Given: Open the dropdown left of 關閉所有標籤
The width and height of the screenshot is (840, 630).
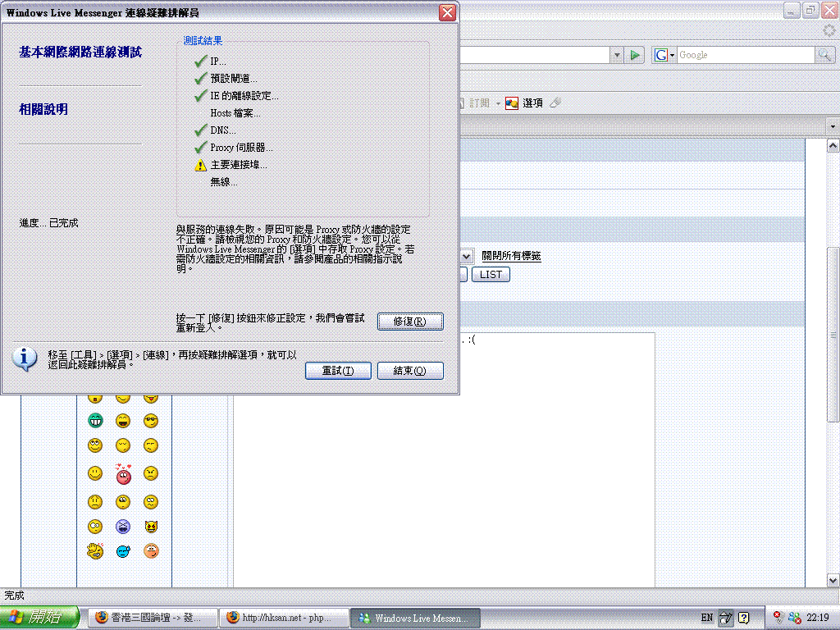Looking at the screenshot, I should coord(466,256).
